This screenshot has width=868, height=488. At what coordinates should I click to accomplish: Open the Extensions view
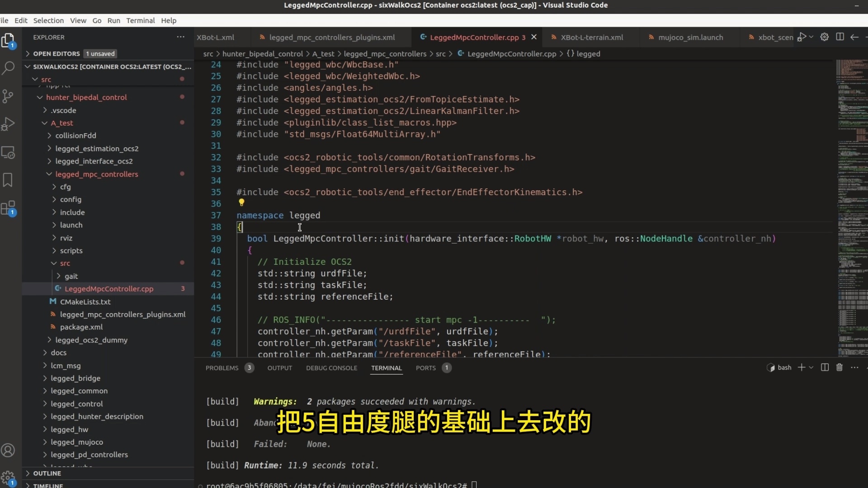point(8,207)
